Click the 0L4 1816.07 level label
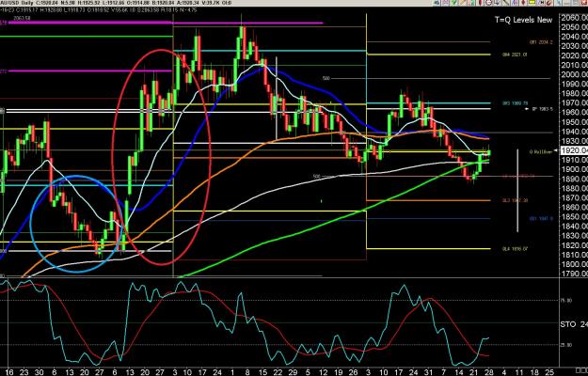Viewport: 588px width, 376px height. pyautogui.click(x=515, y=248)
